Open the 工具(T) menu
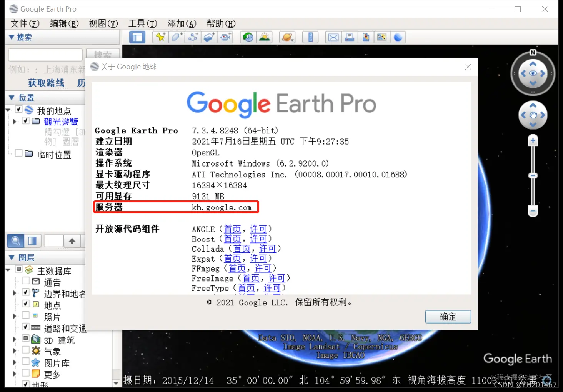 click(143, 23)
